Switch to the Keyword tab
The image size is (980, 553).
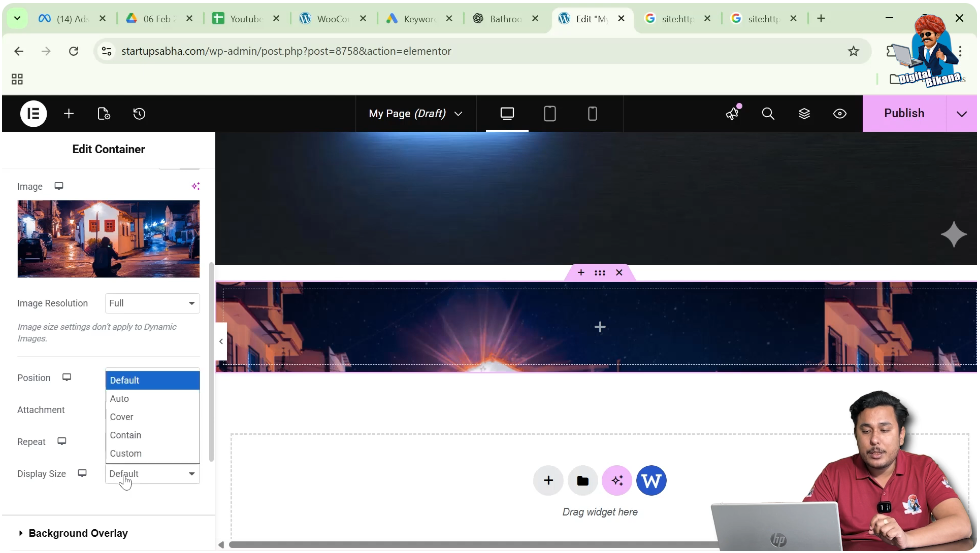419,19
